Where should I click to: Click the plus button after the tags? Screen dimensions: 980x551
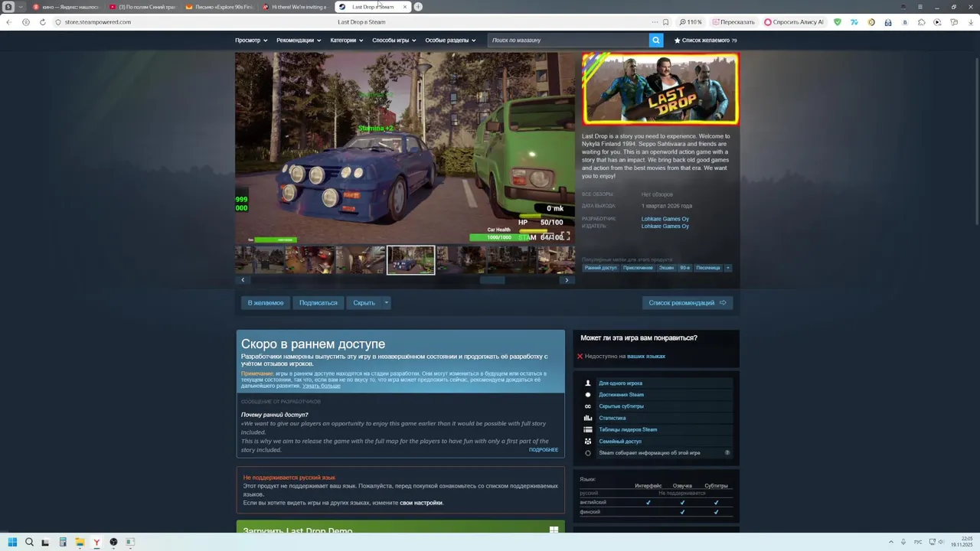pyautogui.click(x=727, y=268)
